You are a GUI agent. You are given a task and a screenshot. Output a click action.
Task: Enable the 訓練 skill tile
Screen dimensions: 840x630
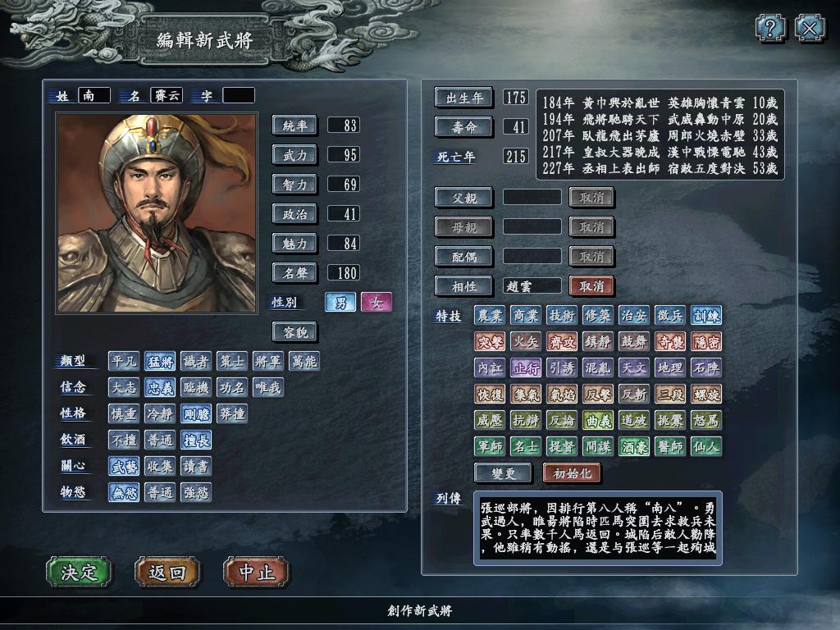(x=706, y=316)
